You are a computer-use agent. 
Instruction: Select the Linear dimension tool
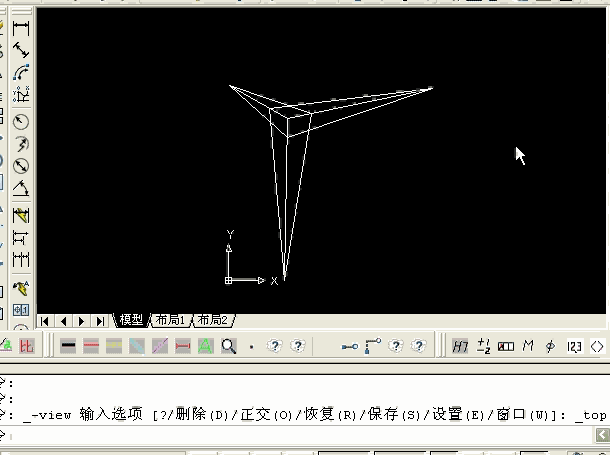(x=21, y=29)
